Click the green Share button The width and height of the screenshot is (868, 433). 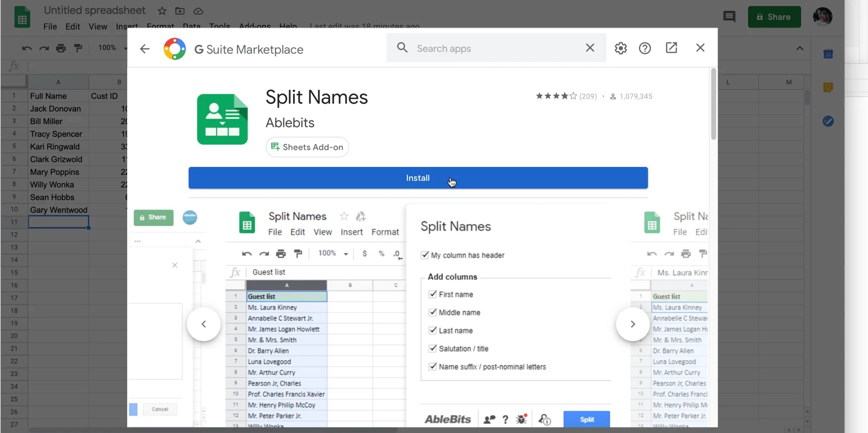tap(774, 17)
